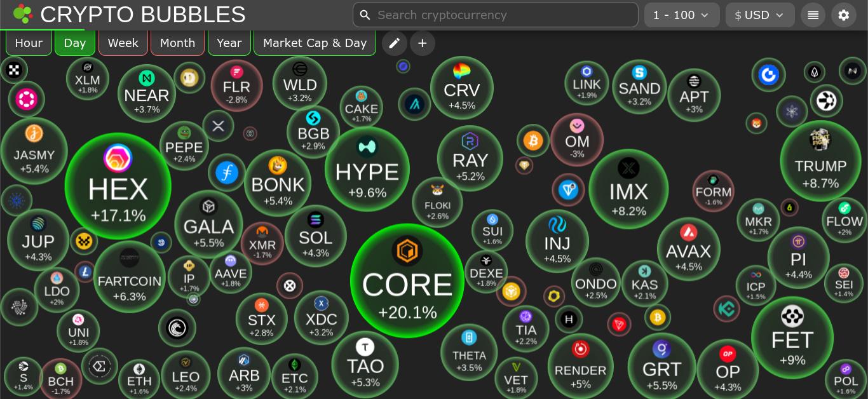Screen dimensions: 868x399
Task: Switch to the Month tab
Action: (x=178, y=43)
